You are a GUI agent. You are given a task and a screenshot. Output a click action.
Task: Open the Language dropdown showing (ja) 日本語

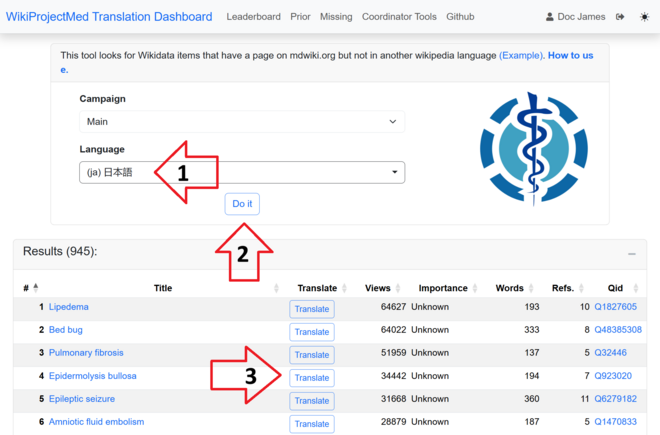[x=242, y=172]
